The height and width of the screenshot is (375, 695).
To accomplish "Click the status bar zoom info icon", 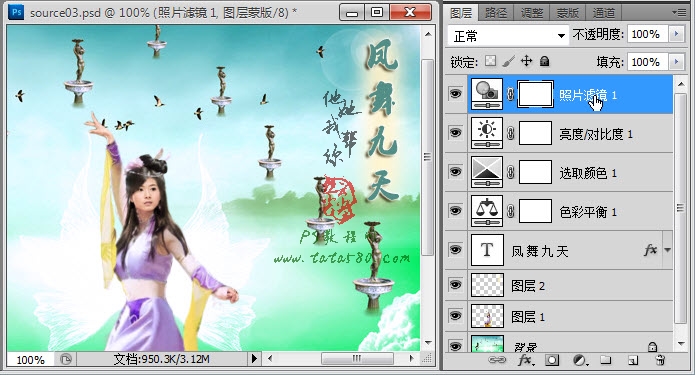I will point(66,359).
